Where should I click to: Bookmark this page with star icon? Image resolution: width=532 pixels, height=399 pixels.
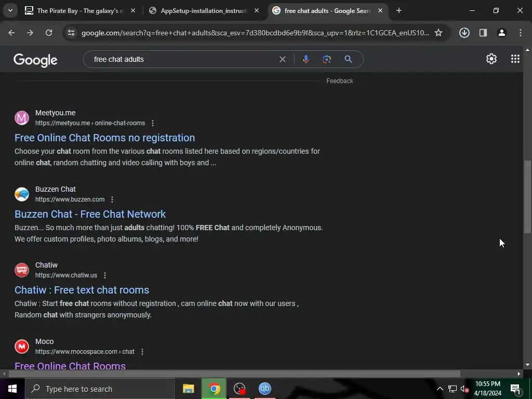coord(438,33)
